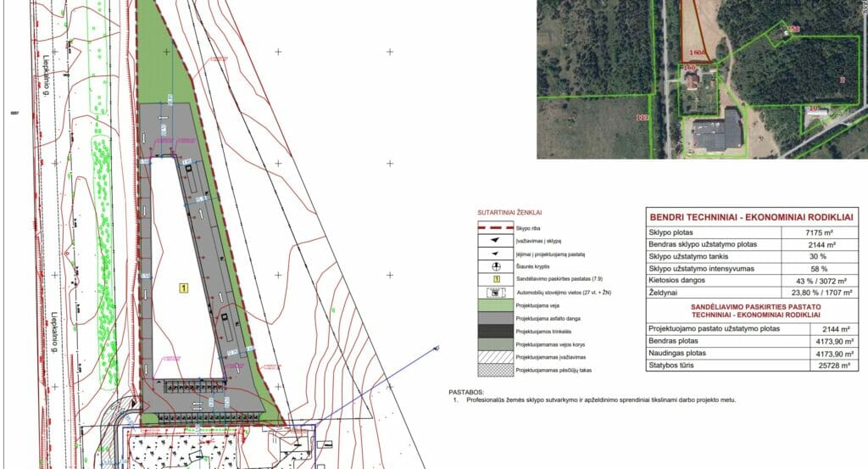Click the hatched Projektuojamas įvažiavimas legend pattern

coord(495,357)
